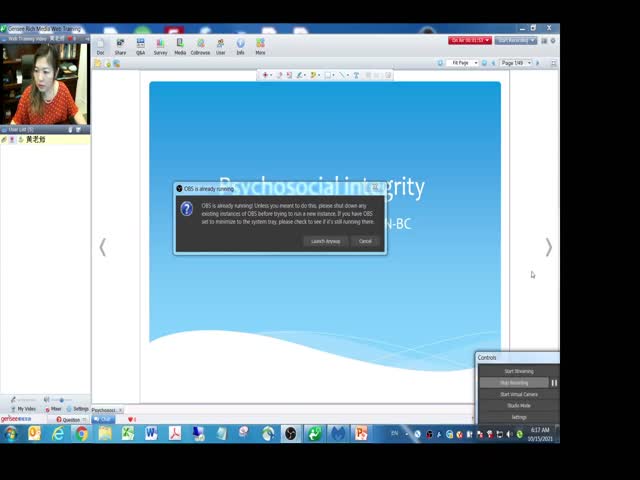Pause the OBS recording

pyautogui.click(x=554, y=382)
